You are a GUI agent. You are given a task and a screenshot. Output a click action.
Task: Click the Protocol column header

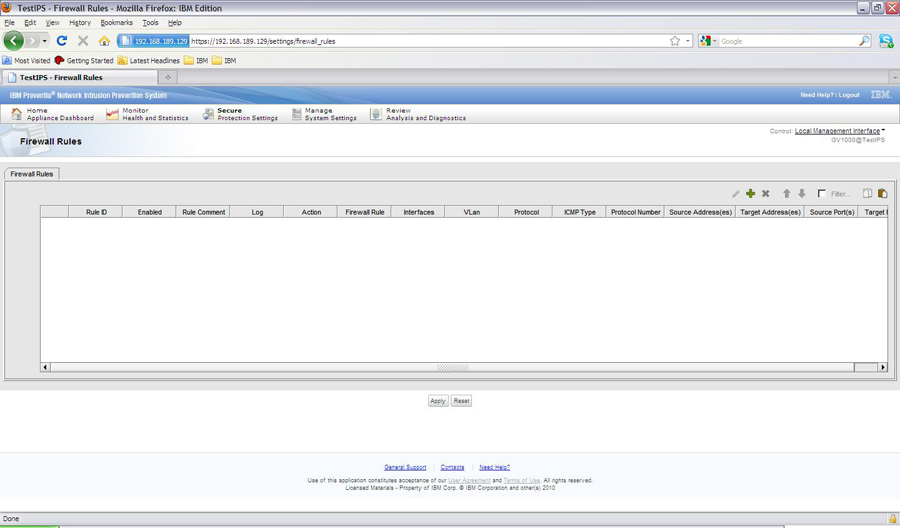coord(526,212)
